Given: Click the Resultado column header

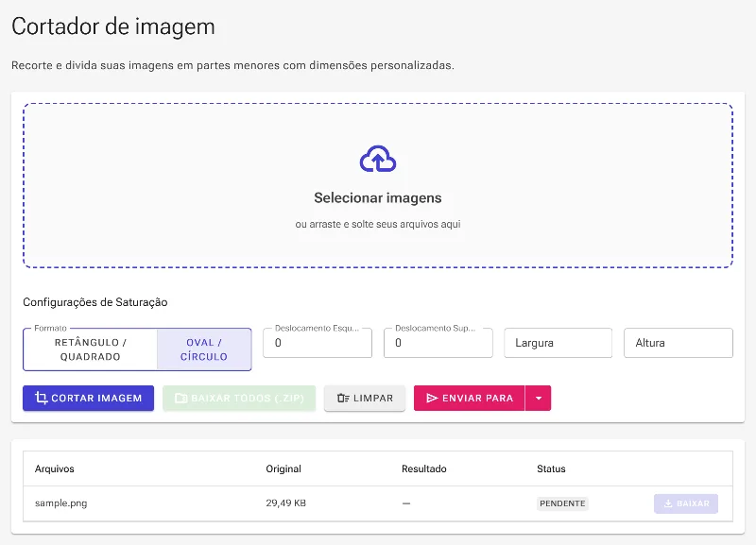Looking at the screenshot, I should (x=423, y=468).
